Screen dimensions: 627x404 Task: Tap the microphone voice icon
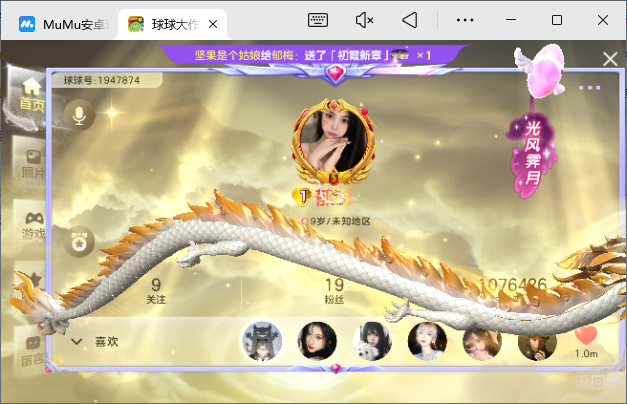point(79,115)
